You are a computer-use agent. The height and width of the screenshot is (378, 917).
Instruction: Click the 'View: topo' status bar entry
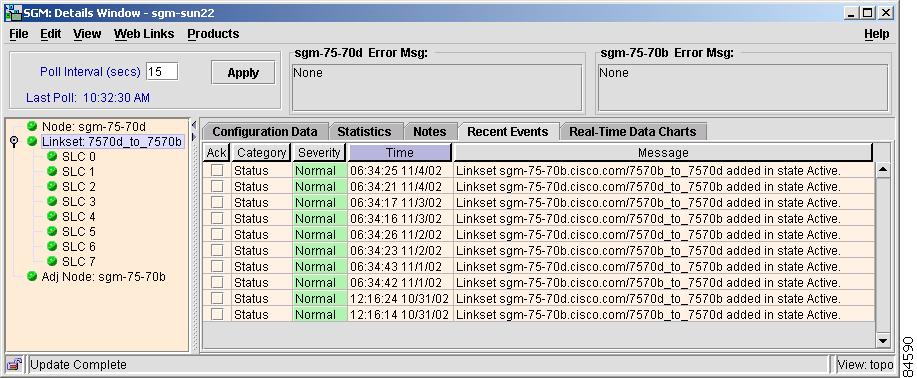[865, 365]
